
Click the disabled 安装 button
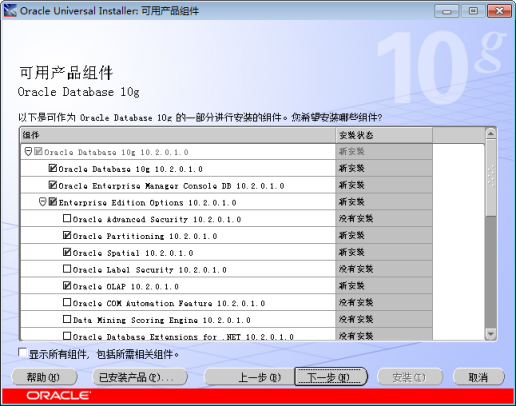(410, 378)
